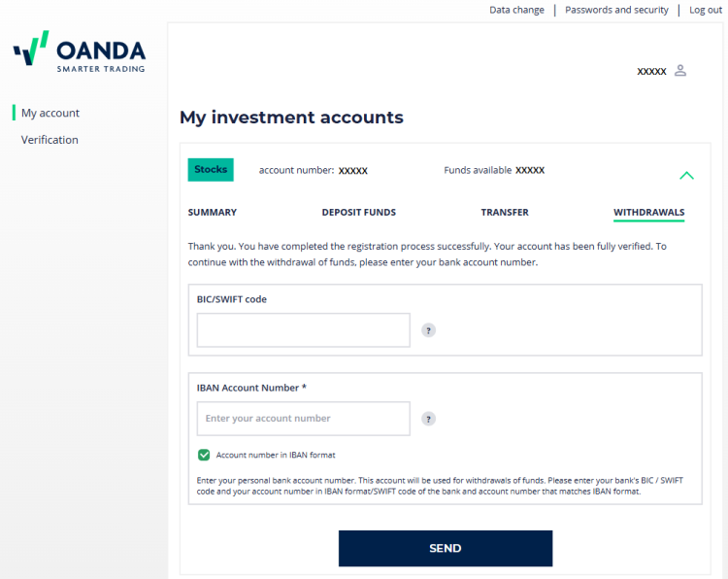
Task: Focus the IBAN account number field
Action: coord(303,419)
